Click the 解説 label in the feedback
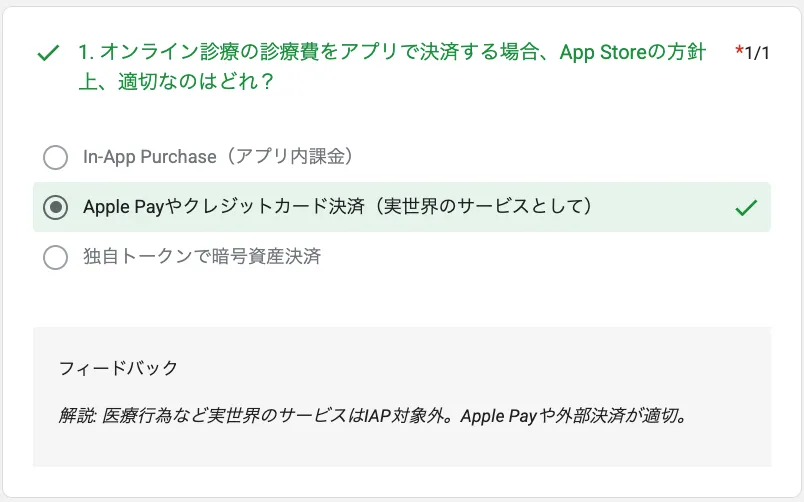The width and height of the screenshot is (804, 502). point(75,415)
